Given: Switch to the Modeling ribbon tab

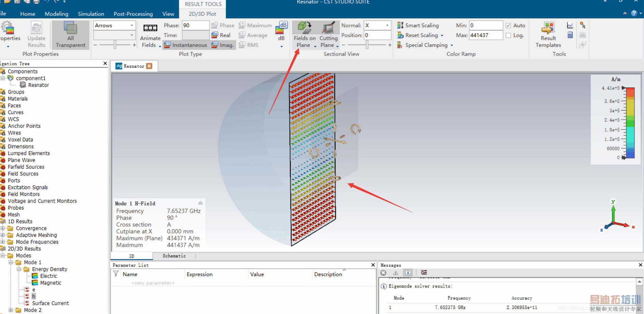Looking at the screenshot, I should point(56,14).
